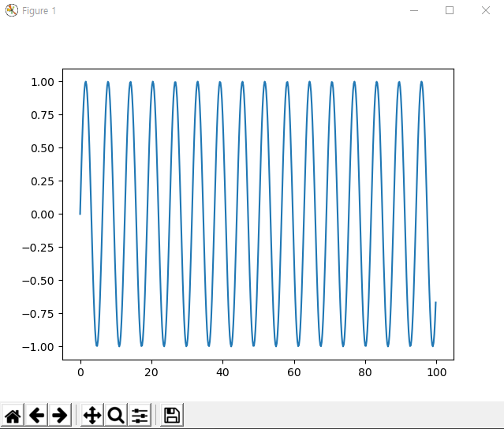Screen dimensions: 504x429
Task: Activate the Zoom to rectangle magnifier
Action: 116,416
